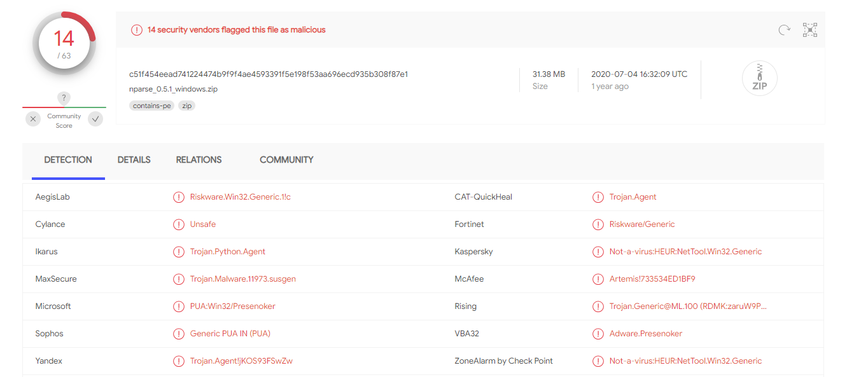This screenshot has width=868, height=377.
Task: Click the Rising vendor name
Action: [466, 306]
